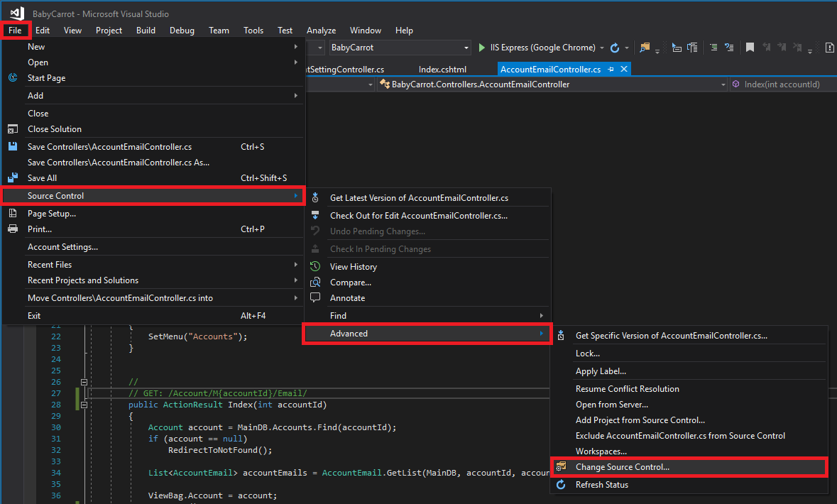
Task: Click the Comment selected lines toolbar icon
Action: 713,48
